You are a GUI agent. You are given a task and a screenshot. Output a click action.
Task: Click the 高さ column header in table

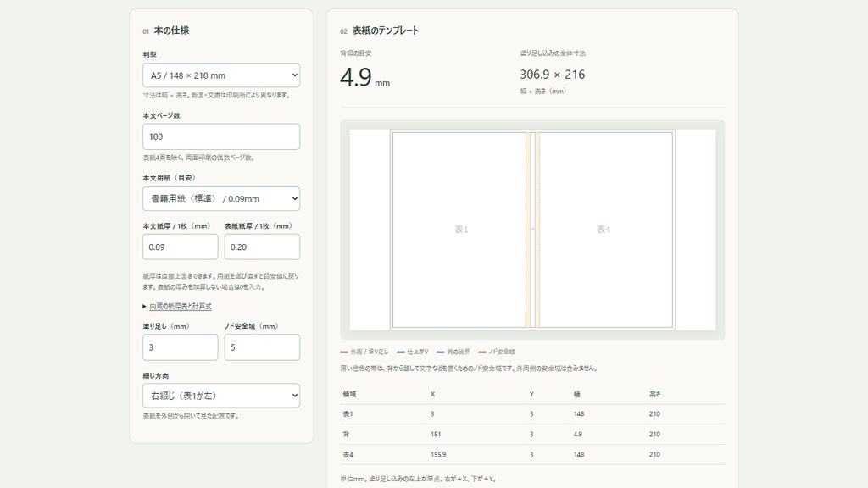point(655,395)
